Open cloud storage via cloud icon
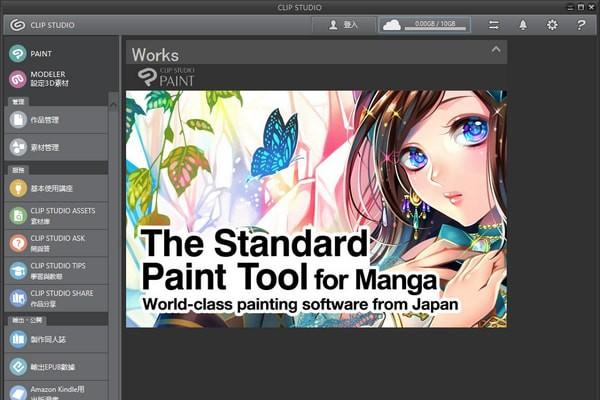This screenshot has width=600, height=400. coord(392,25)
